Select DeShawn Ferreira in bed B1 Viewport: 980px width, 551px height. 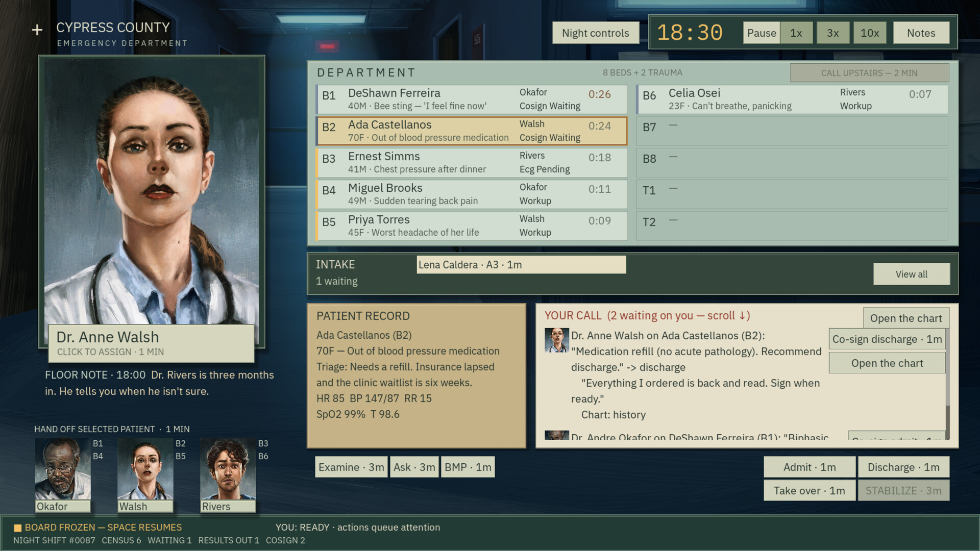(472, 99)
